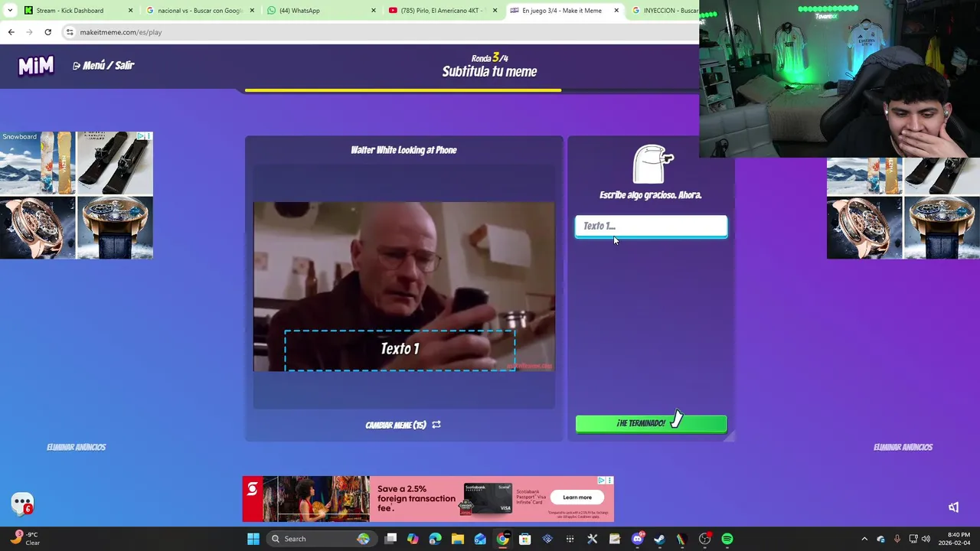Open the chat bubble with 6 badge
This screenshot has width=980, height=551.
point(22,504)
